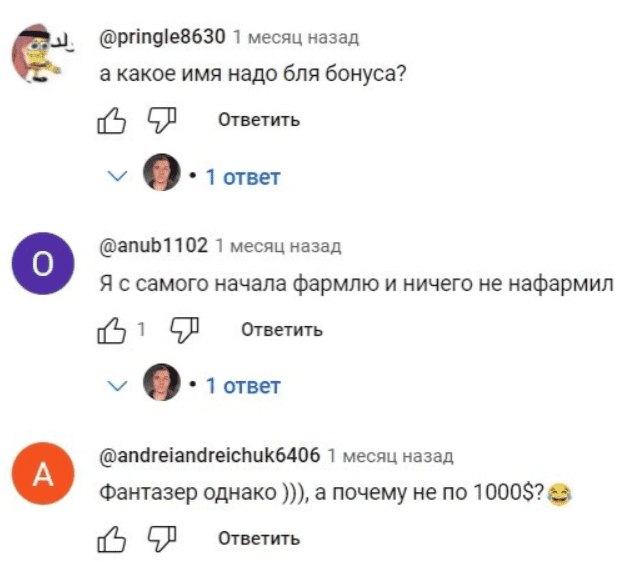Image resolution: width=623 pixels, height=567 pixels.
Task: Dislike the comment by @anub1102
Action: pyautogui.click(x=185, y=330)
